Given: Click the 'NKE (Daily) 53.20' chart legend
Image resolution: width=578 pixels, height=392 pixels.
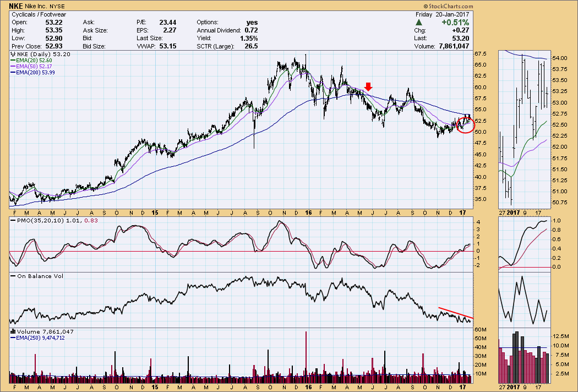Looking at the screenshot, I should coord(43,54).
